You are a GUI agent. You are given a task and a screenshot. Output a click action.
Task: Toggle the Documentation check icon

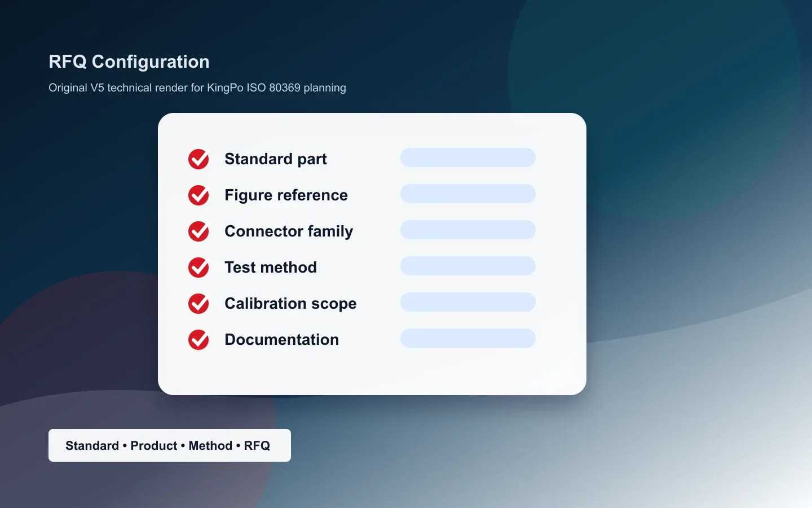[x=198, y=340]
